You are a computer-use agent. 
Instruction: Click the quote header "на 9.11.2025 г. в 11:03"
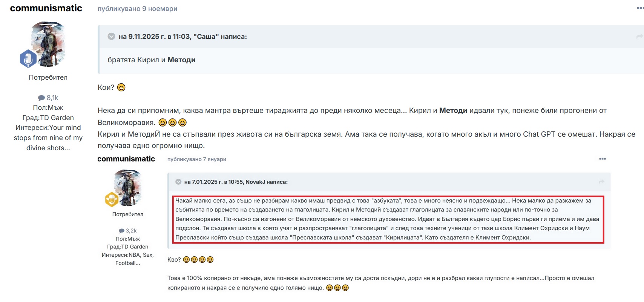click(183, 37)
